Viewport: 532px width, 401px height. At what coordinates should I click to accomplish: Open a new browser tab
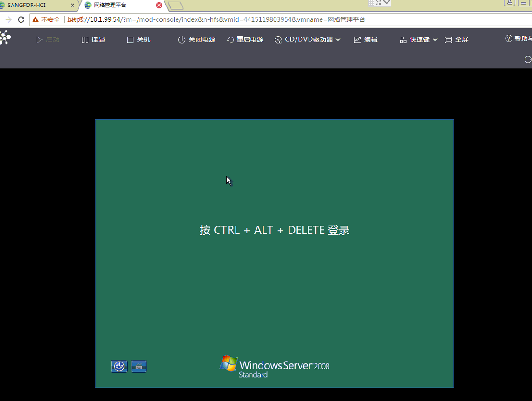pyautogui.click(x=176, y=6)
